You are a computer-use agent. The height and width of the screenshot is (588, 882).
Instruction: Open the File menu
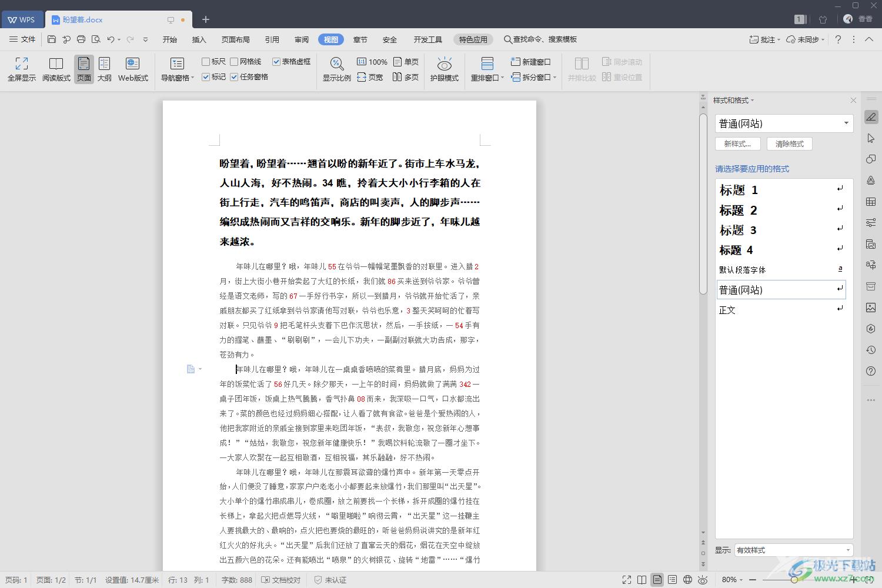(22, 39)
